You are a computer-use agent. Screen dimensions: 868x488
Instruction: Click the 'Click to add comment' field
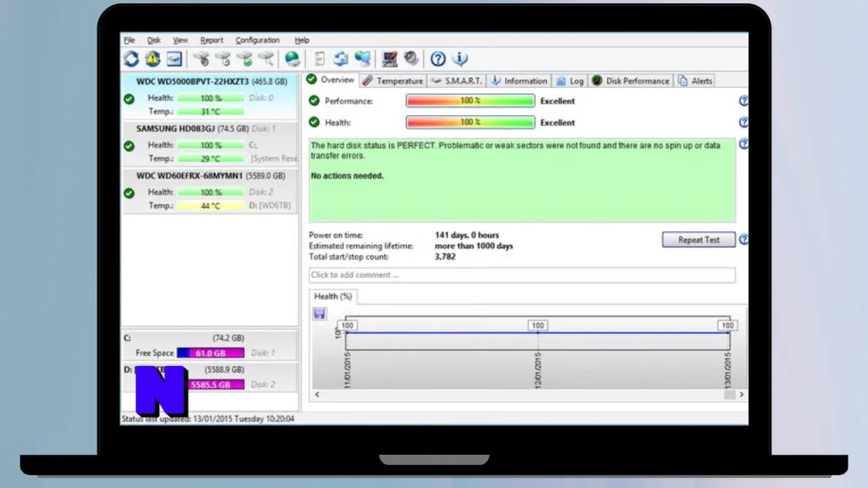(x=522, y=275)
